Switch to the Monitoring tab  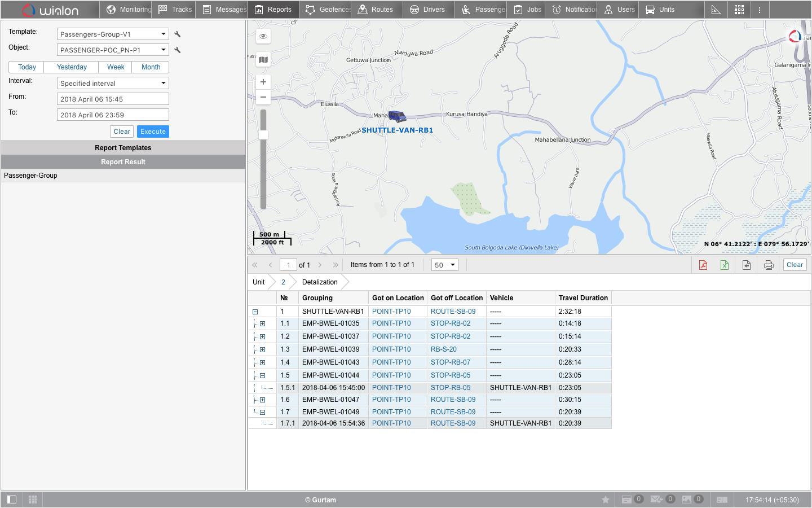click(x=129, y=10)
